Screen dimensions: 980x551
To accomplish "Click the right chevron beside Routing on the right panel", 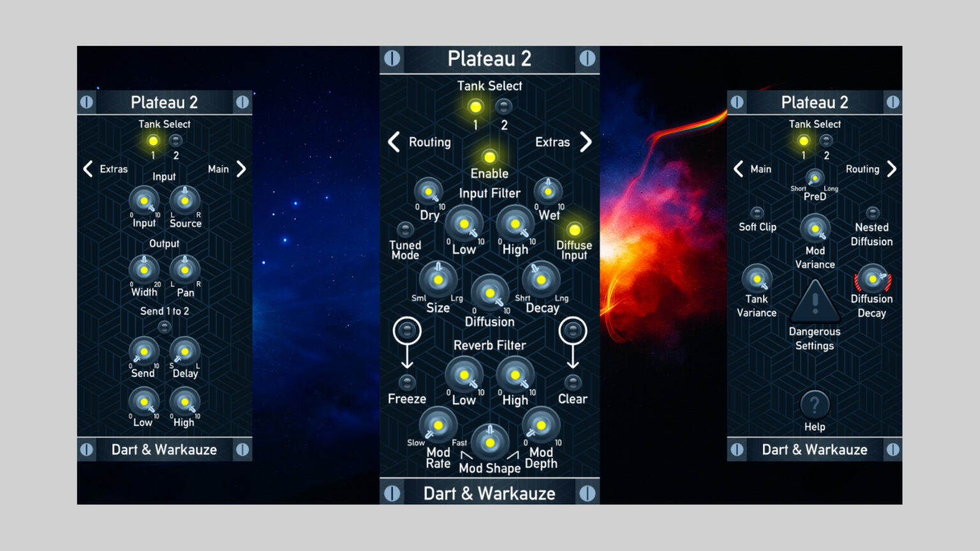I will pos(893,168).
